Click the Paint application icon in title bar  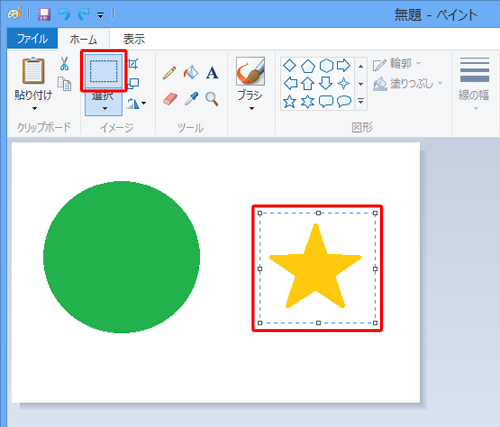14,14
